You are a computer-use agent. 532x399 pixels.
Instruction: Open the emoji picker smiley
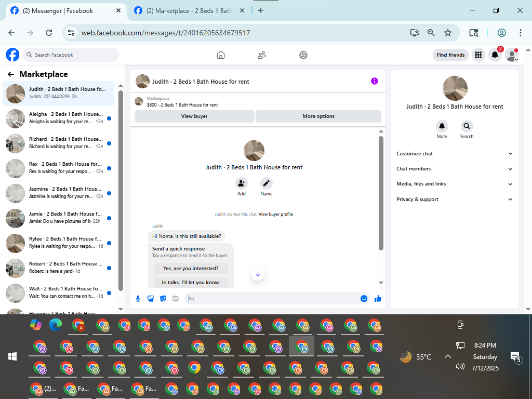(364, 299)
